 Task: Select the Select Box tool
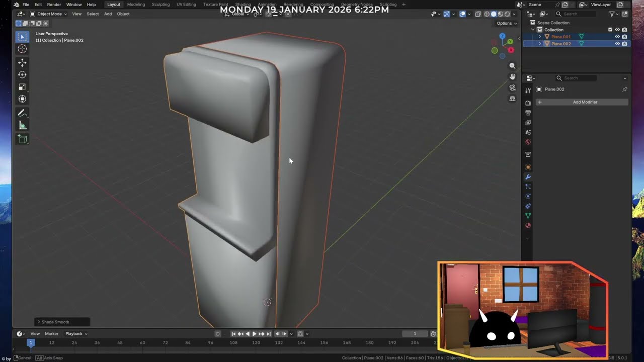(22, 37)
